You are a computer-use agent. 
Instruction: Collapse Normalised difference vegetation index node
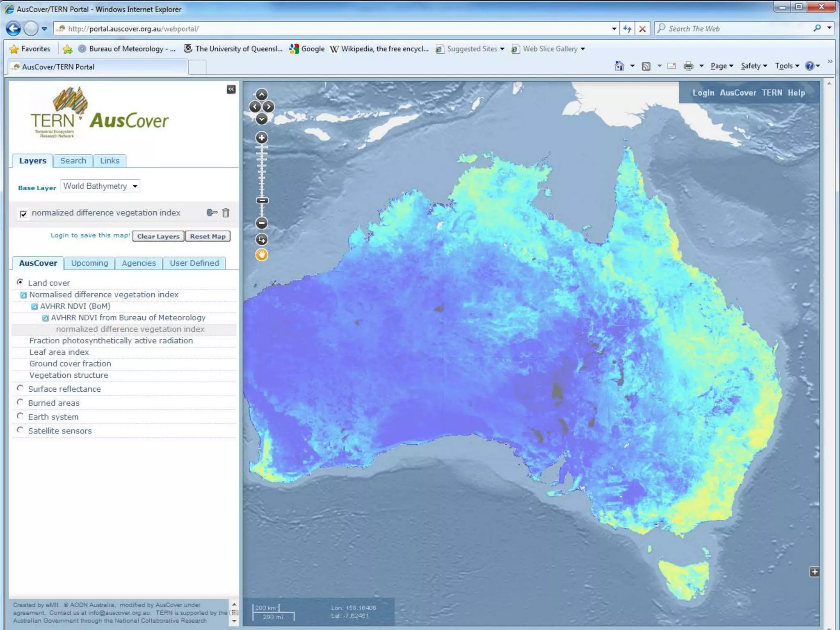coord(24,295)
